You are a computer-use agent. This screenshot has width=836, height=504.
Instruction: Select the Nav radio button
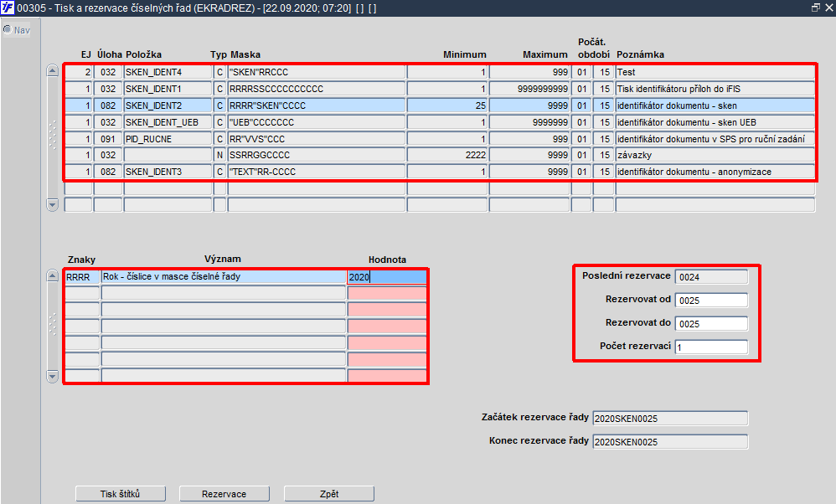point(8,30)
